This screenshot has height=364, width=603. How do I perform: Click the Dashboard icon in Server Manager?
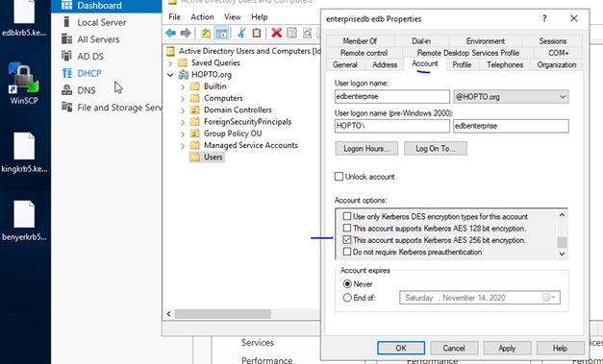[67, 5]
